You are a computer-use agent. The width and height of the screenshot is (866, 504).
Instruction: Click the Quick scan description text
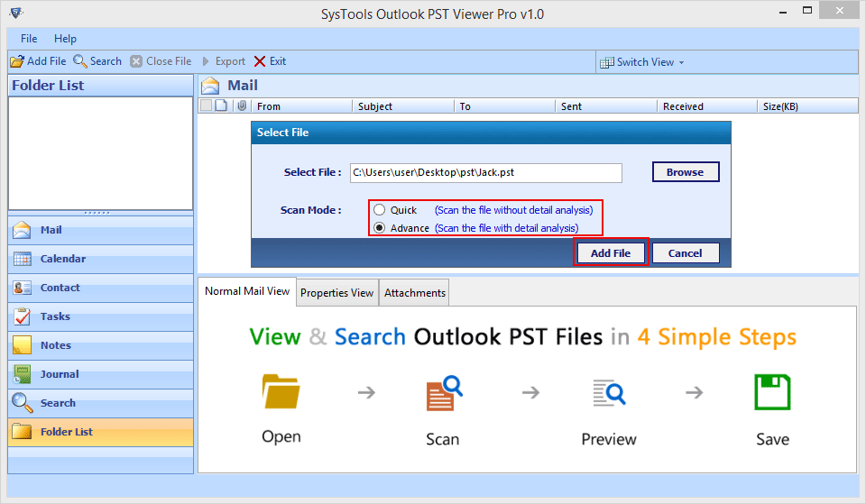pos(513,210)
